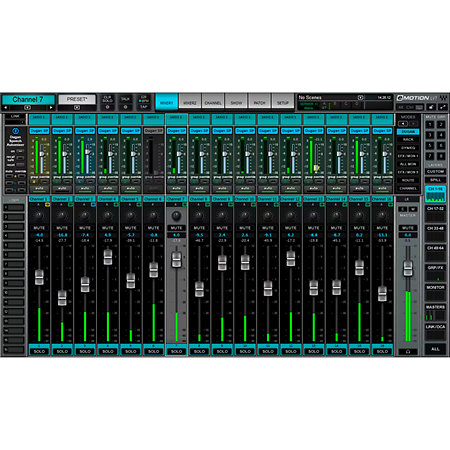Image resolution: width=450 pixels, height=450 pixels.
Task: Click the lock icon near eMotion logo
Action: [431, 107]
